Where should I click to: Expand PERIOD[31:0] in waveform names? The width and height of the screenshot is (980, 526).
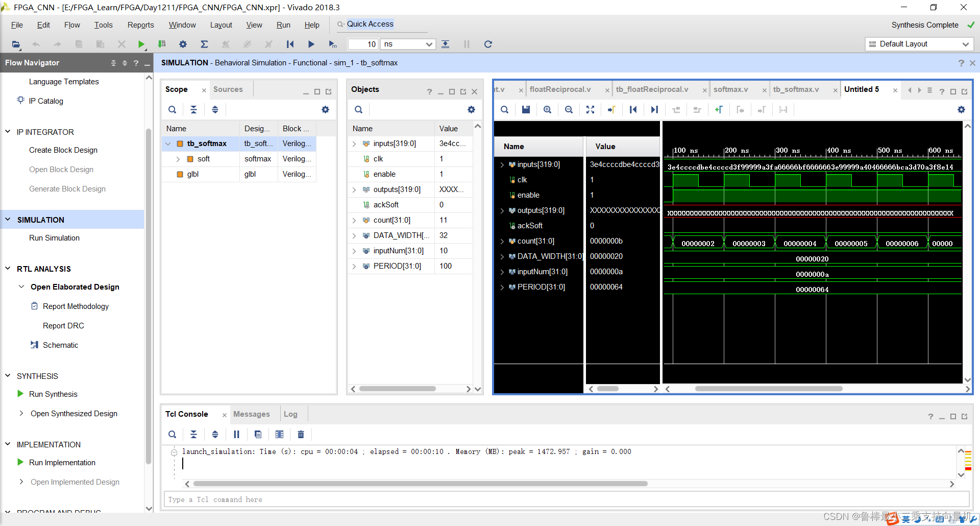pyautogui.click(x=502, y=287)
